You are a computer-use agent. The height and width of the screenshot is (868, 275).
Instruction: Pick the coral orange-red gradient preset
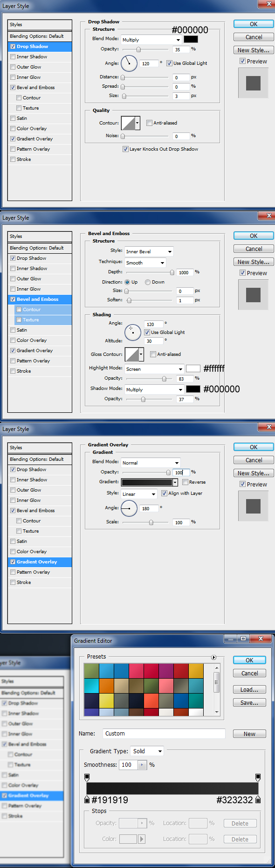(x=151, y=701)
